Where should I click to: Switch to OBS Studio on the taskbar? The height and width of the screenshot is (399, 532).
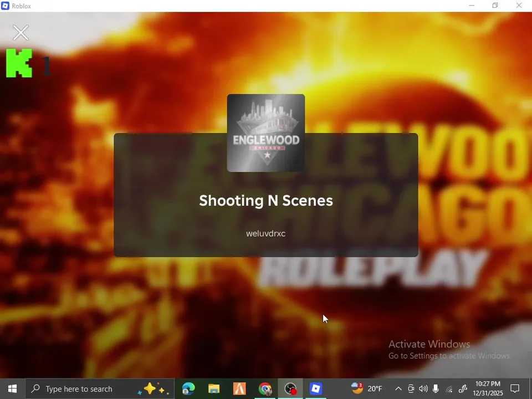point(290,388)
